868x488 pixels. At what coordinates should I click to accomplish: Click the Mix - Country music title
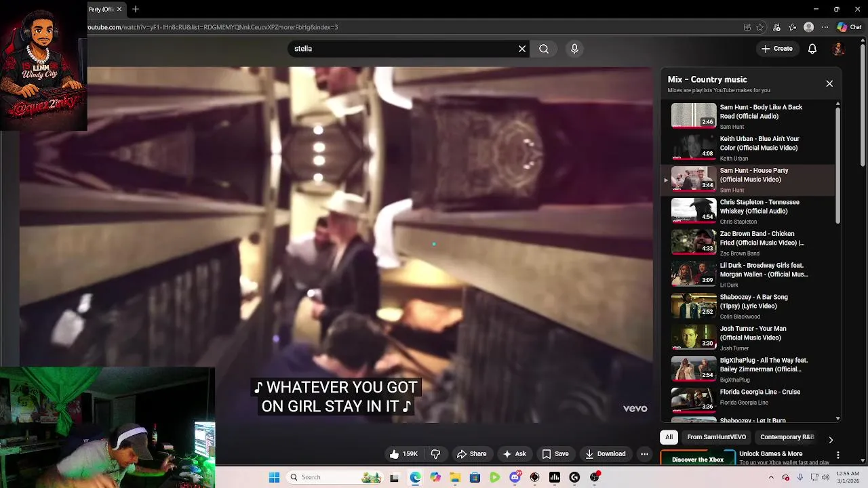707,79
